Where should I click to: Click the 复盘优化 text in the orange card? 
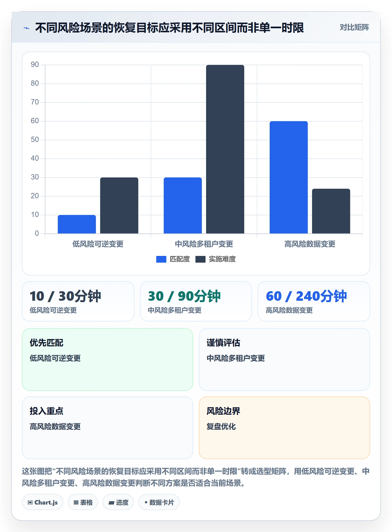[221, 426]
